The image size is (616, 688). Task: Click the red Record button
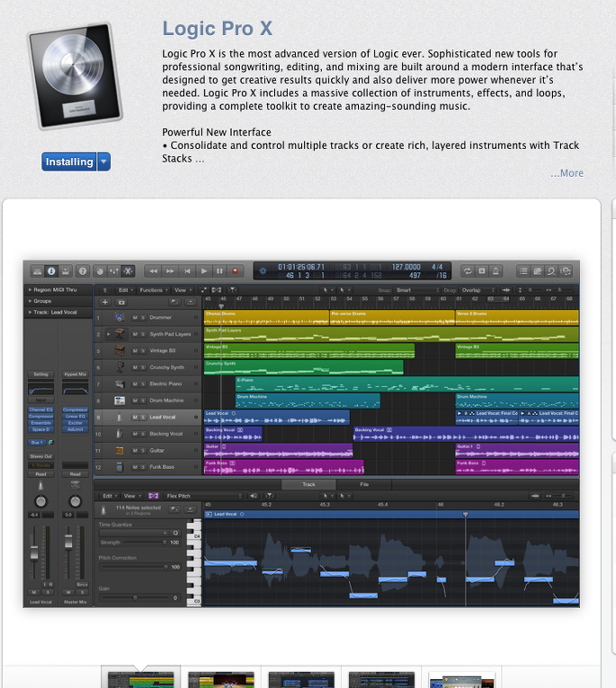click(x=235, y=271)
